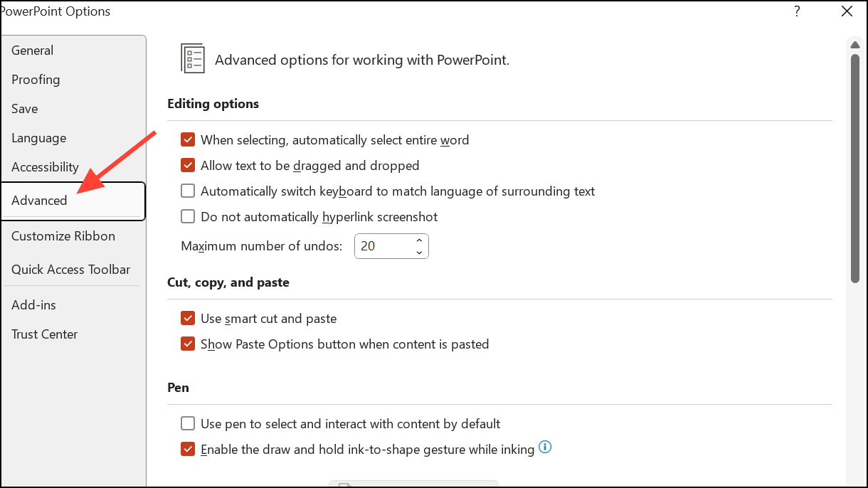
Task: Disable text drag and drop option
Action: point(188,166)
